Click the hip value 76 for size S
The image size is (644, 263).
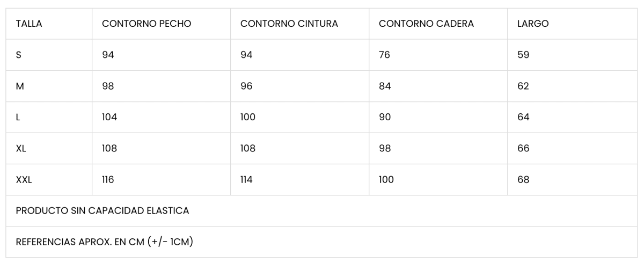pos(384,55)
